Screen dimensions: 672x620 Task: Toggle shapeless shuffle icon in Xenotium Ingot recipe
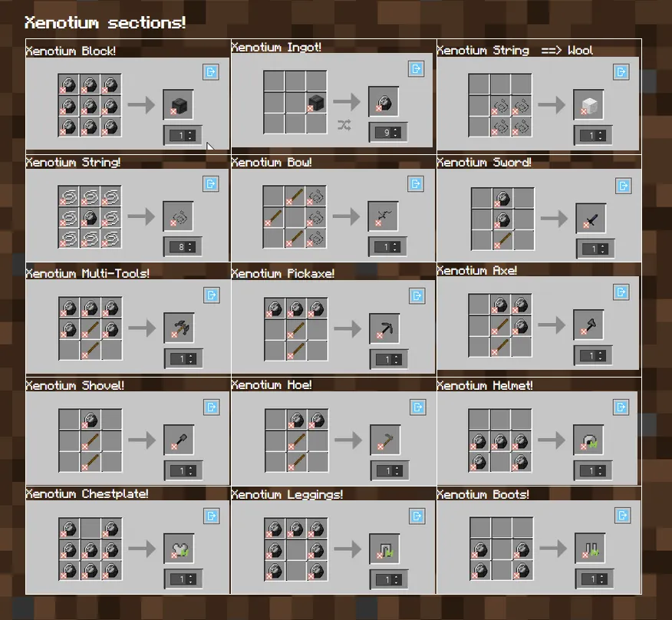344,125
